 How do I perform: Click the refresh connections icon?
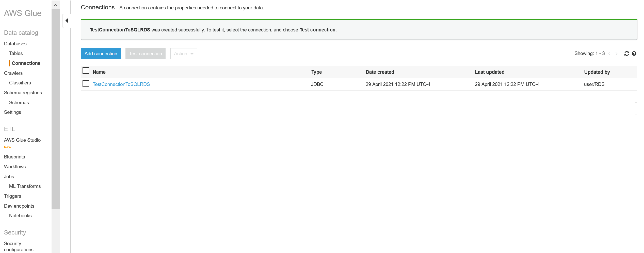[x=626, y=53]
